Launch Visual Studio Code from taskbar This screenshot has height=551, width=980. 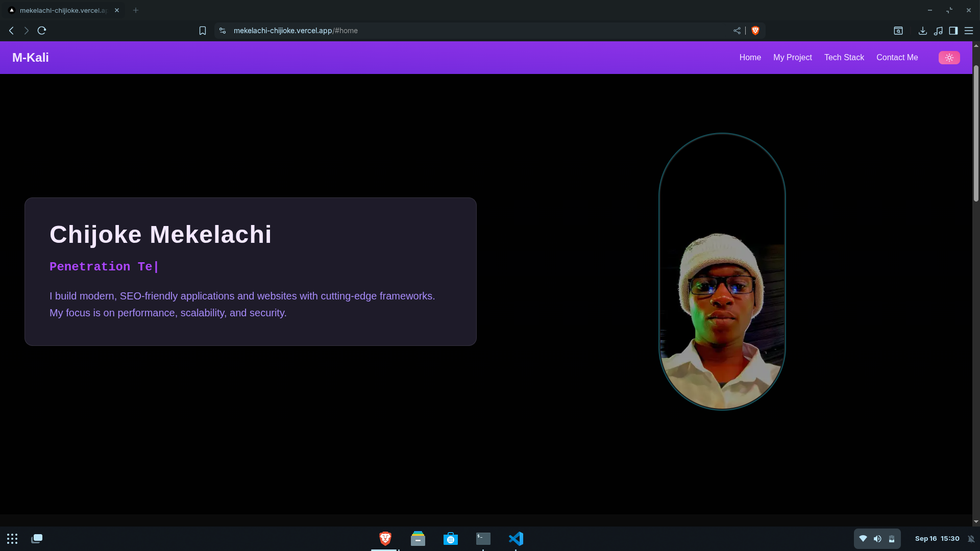point(516,539)
